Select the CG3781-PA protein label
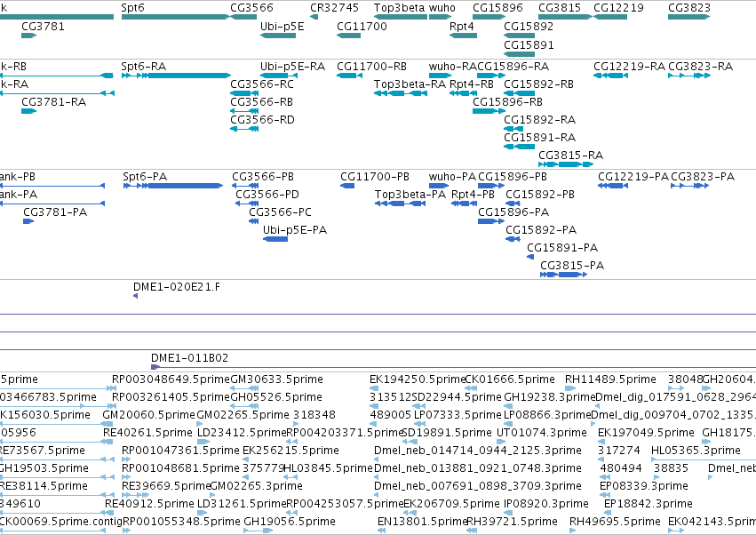 coord(55,212)
